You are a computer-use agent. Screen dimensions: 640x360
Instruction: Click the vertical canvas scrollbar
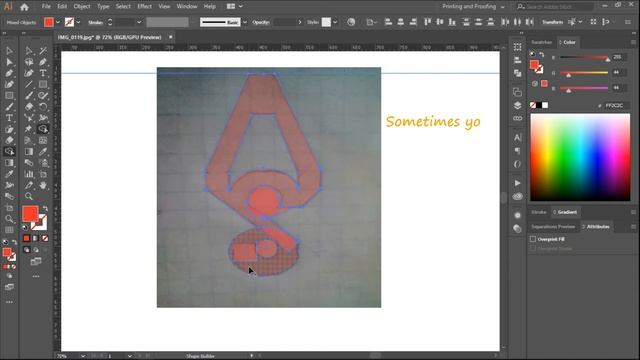click(504, 198)
